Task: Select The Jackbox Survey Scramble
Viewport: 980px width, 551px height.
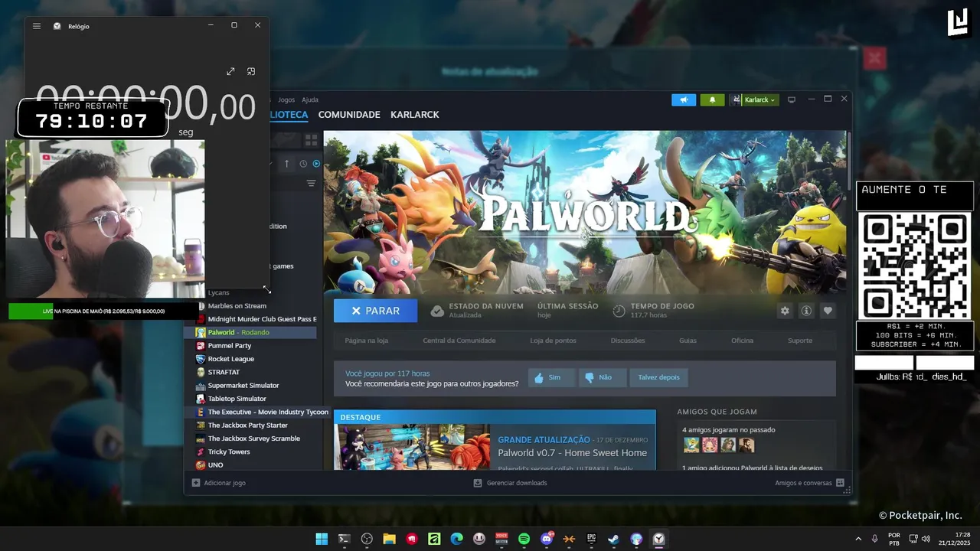Action: [254, 439]
